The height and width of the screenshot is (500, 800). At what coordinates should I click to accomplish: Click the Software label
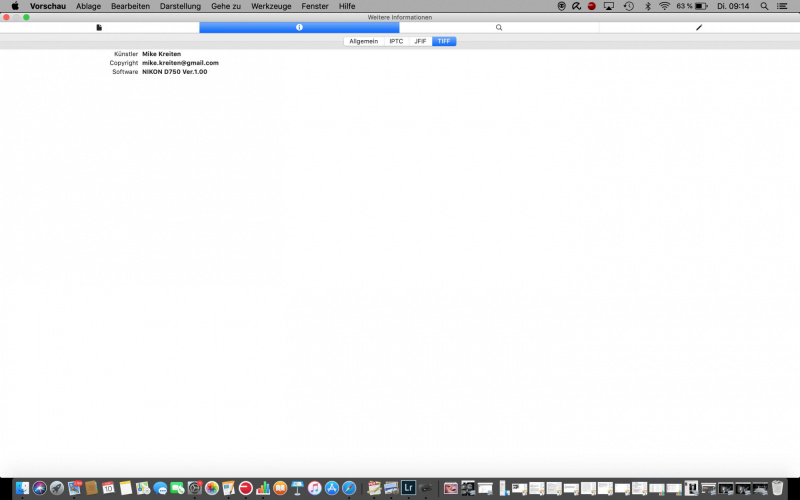(x=125, y=72)
